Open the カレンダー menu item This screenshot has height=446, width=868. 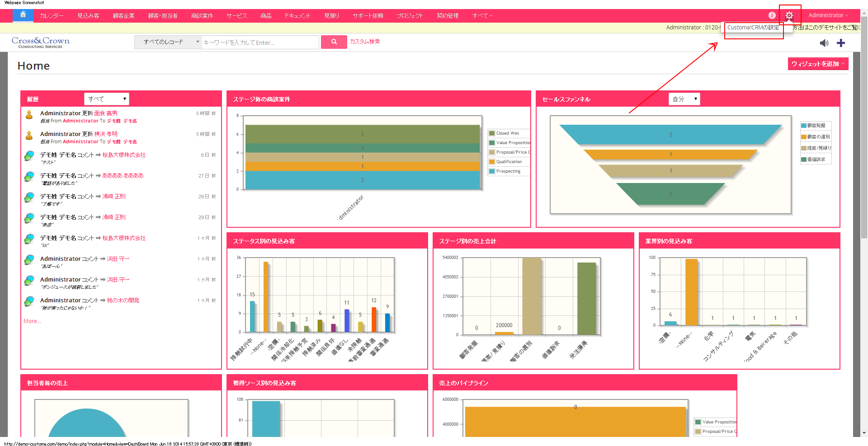(52, 16)
